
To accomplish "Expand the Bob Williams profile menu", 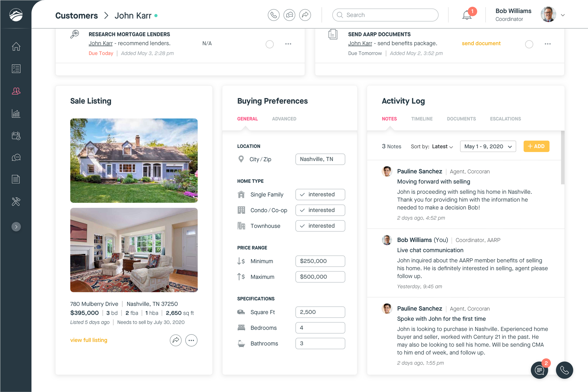I will 563,15.
